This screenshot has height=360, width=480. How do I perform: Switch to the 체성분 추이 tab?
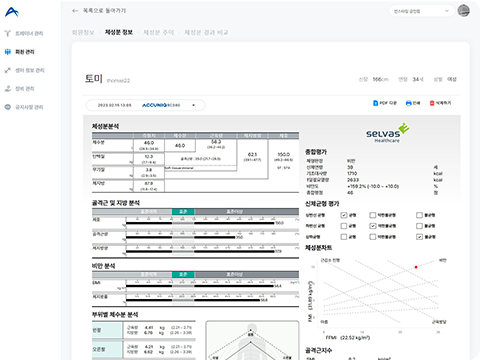point(158,32)
